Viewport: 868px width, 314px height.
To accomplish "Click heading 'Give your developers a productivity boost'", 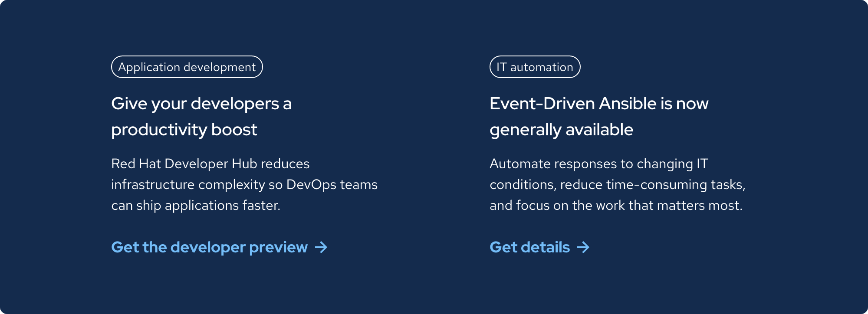I will [x=201, y=104].
